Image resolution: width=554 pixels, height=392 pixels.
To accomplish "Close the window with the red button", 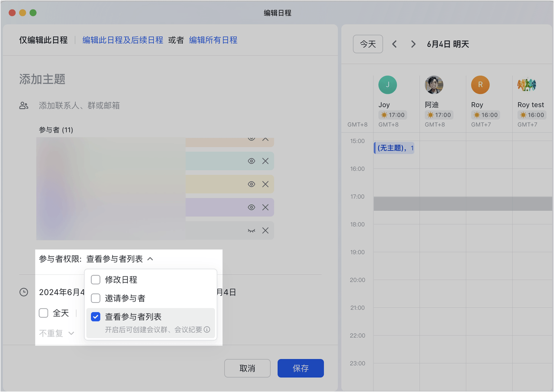I will [x=12, y=13].
